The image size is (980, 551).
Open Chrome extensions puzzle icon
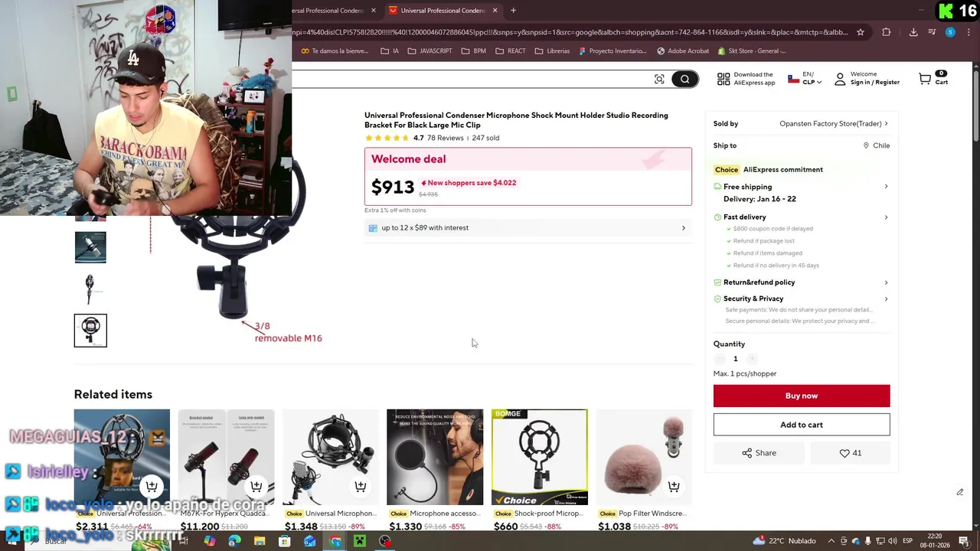pyautogui.click(x=887, y=32)
